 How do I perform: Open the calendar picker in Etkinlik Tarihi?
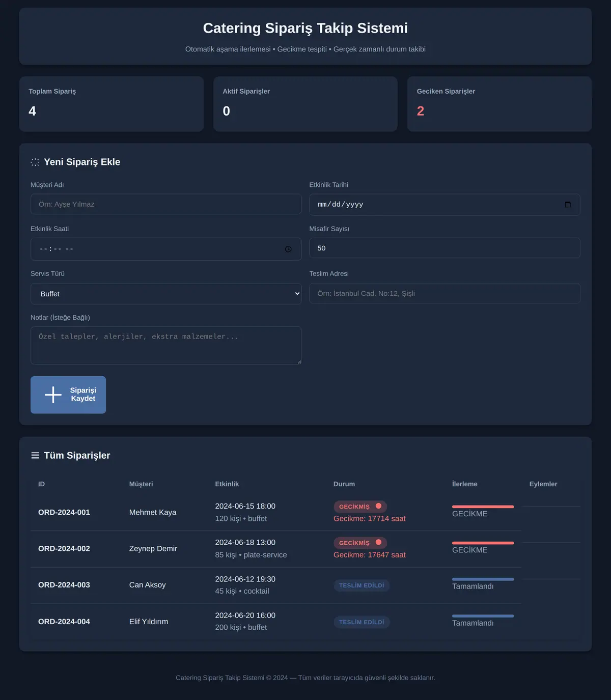click(x=568, y=205)
